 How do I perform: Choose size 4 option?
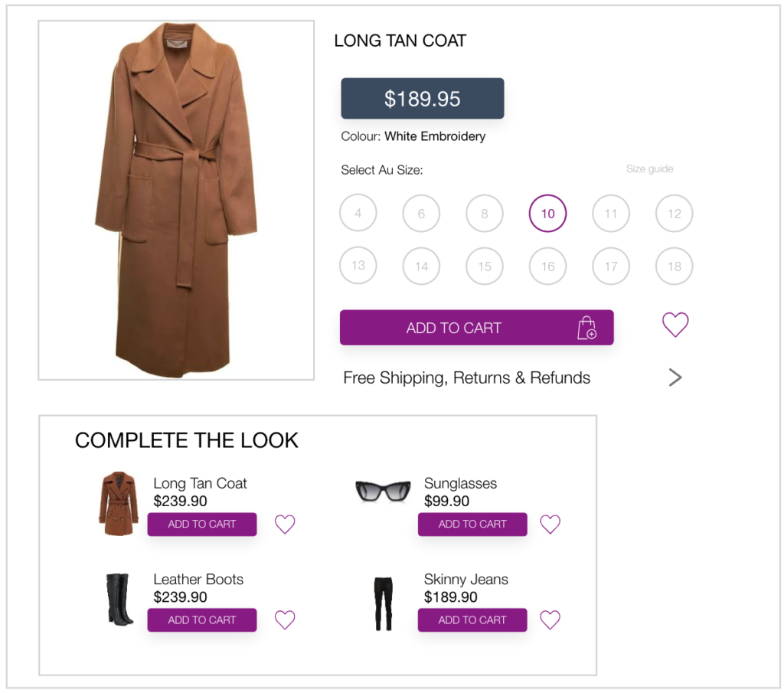tap(358, 214)
